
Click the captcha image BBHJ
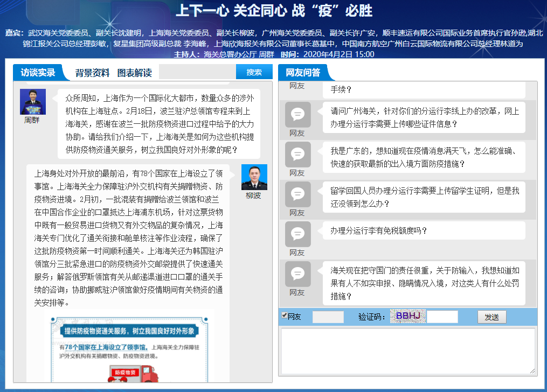coord(408,316)
